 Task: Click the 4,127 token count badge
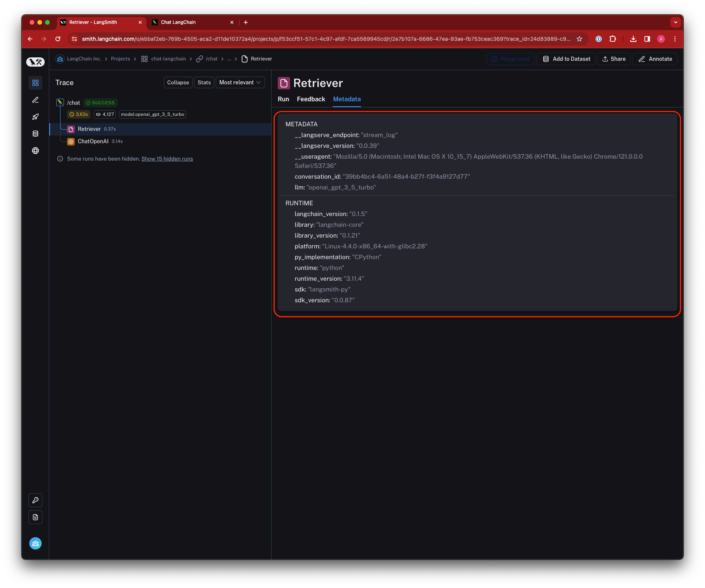pyautogui.click(x=105, y=114)
